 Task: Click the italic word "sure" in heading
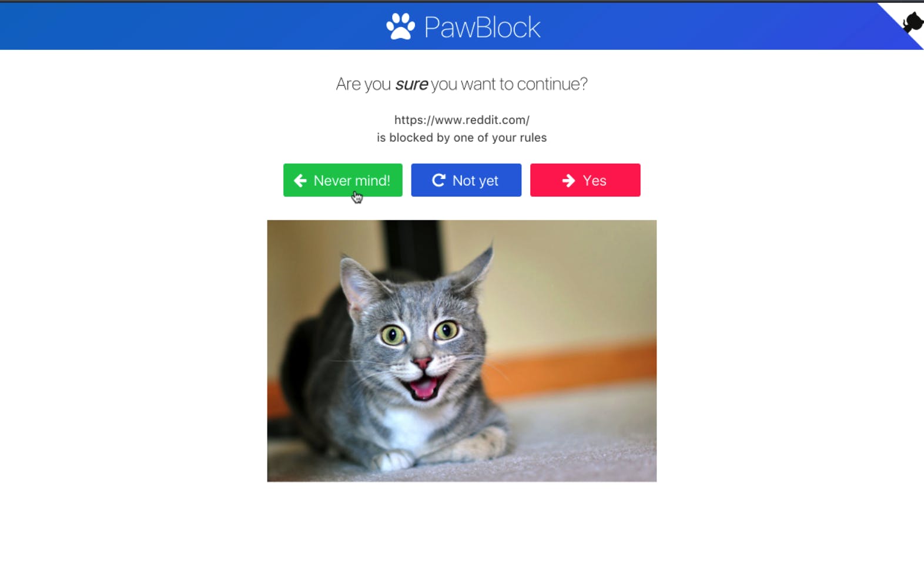411,85
